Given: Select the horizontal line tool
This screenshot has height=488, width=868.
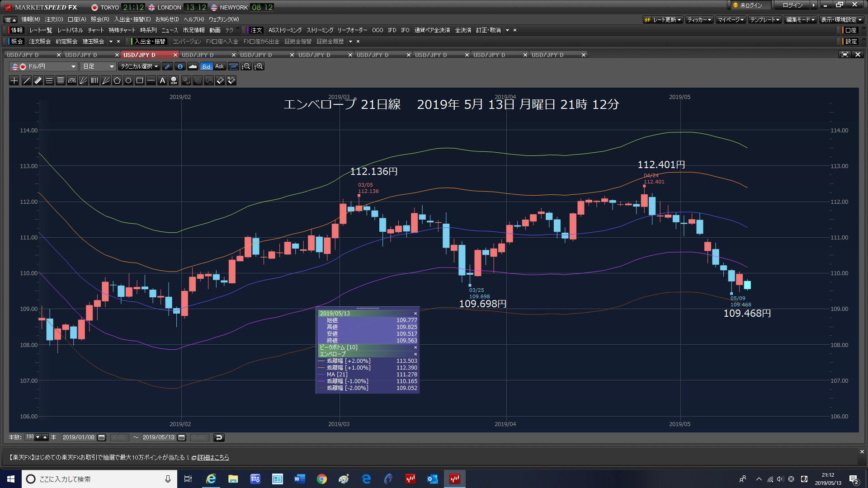Looking at the screenshot, I should pyautogui.click(x=151, y=80).
